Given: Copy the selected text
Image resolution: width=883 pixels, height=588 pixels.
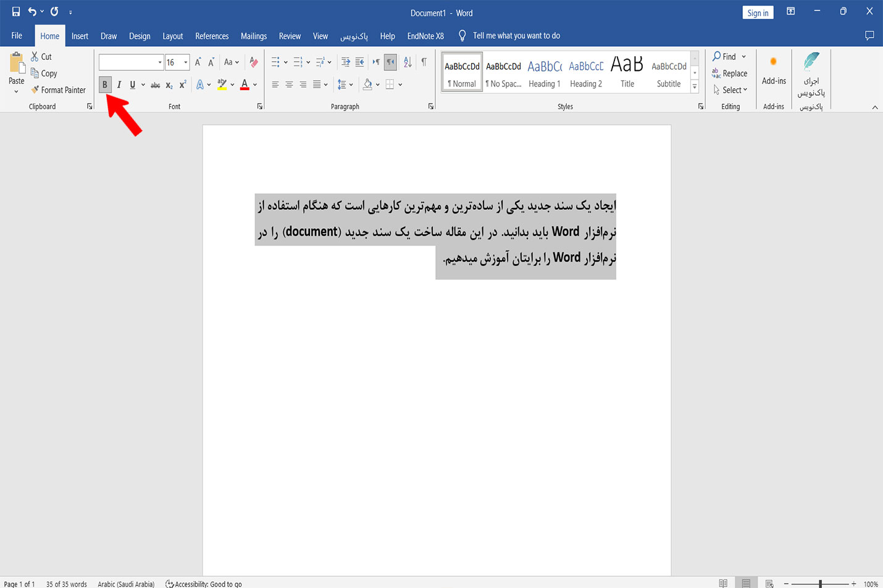Looking at the screenshot, I should 44,73.
